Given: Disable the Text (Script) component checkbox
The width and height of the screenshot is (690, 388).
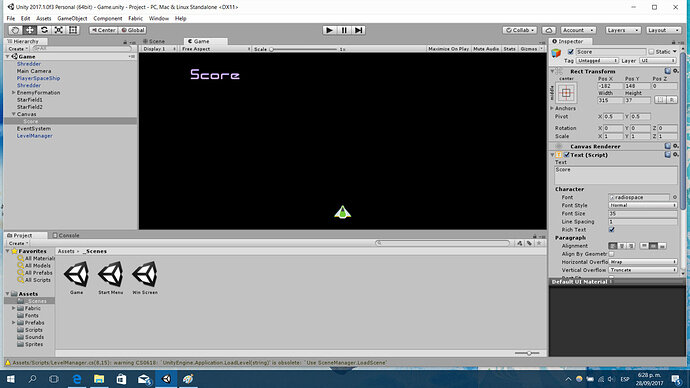Looking at the screenshot, I should point(567,155).
